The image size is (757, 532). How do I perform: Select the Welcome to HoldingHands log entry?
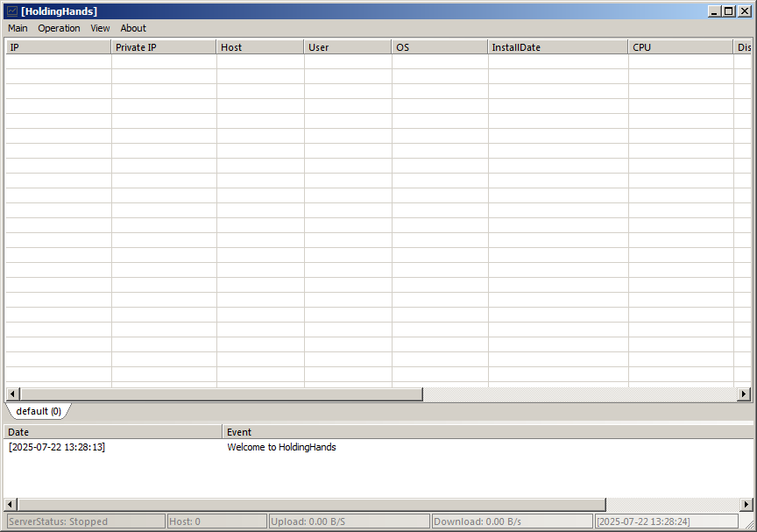(x=281, y=447)
